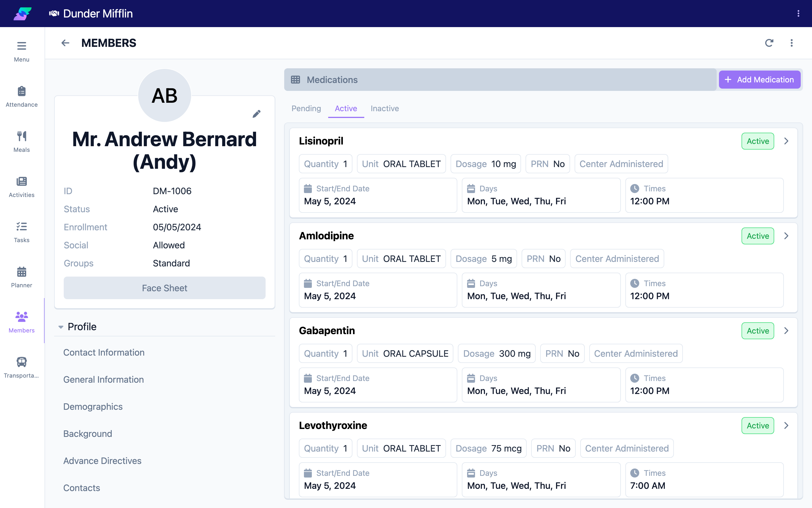
Task: Switch to the Pending medications tab
Action: [306, 109]
